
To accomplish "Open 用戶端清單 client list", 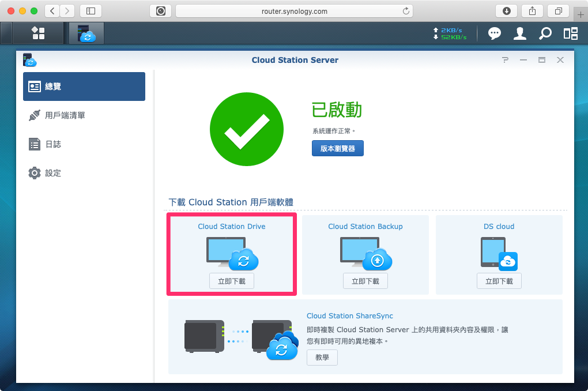I will (x=84, y=115).
